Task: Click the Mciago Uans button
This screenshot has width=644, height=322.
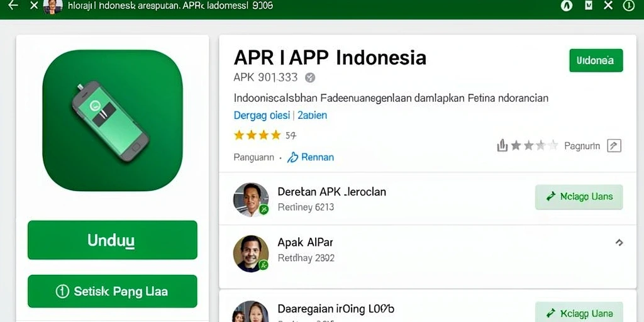Action: (x=579, y=197)
